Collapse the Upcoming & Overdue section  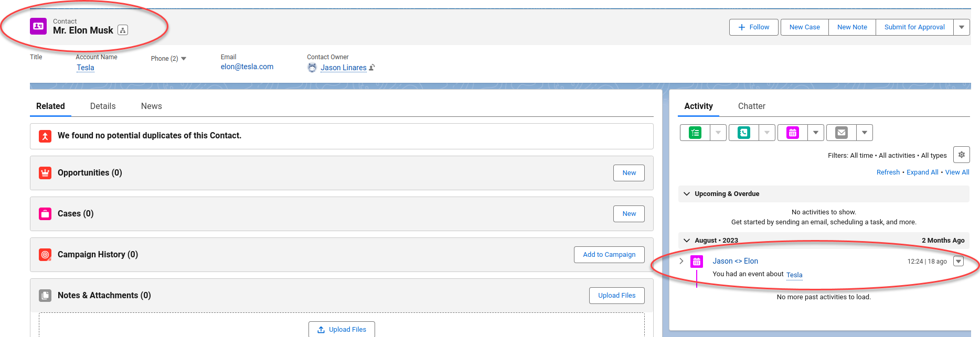687,194
